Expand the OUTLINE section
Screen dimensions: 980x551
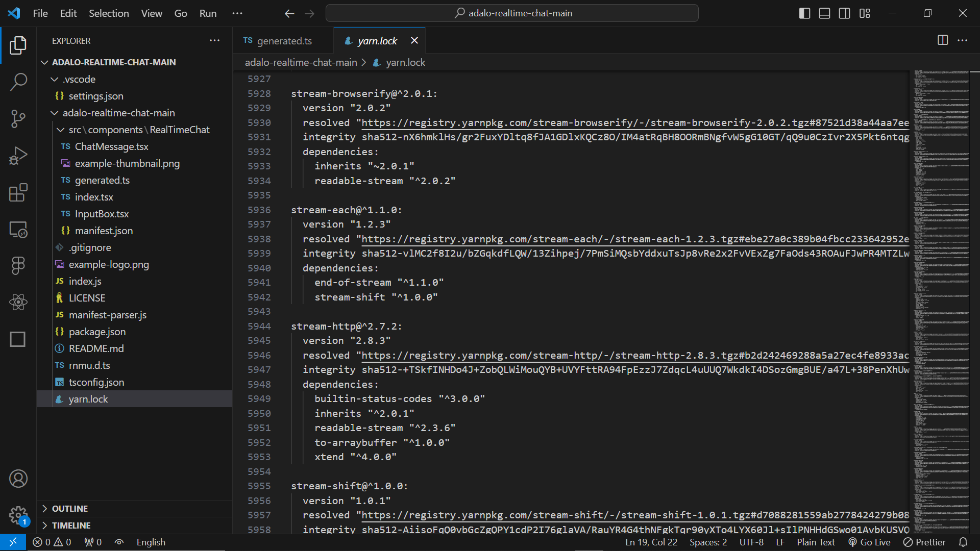pyautogui.click(x=70, y=509)
